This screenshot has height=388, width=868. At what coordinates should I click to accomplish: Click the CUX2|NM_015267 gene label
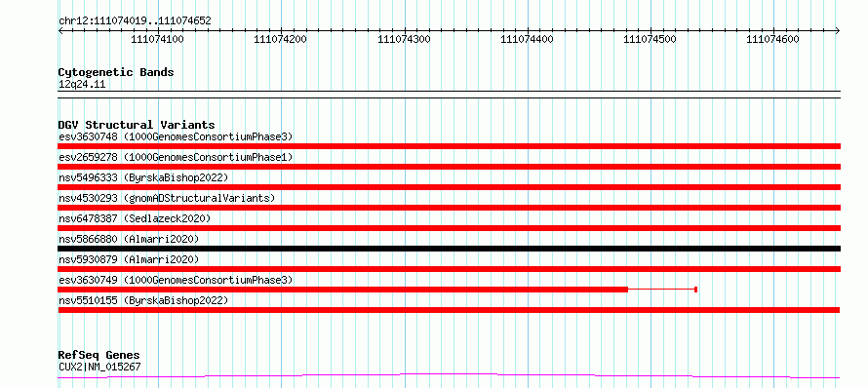click(x=99, y=367)
